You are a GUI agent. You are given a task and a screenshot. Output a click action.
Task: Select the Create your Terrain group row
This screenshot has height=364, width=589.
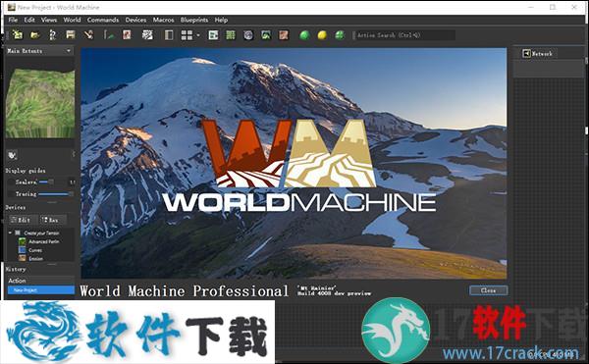40,234
